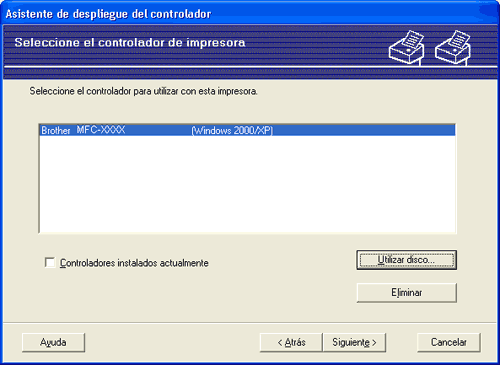The height and width of the screenshot is (365, 500).
Task: Proceed with the Siguiente button
Action: tap(354, 342)
